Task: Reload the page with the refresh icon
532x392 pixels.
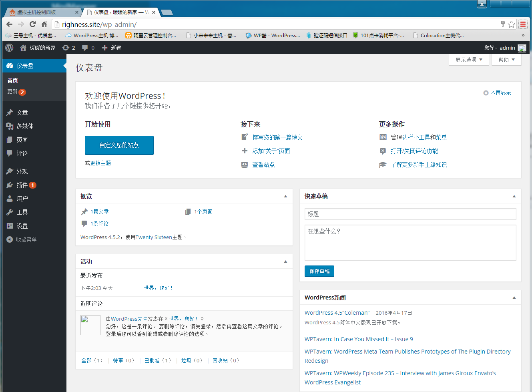Action: pyautogui.click(x=33, y=24)
